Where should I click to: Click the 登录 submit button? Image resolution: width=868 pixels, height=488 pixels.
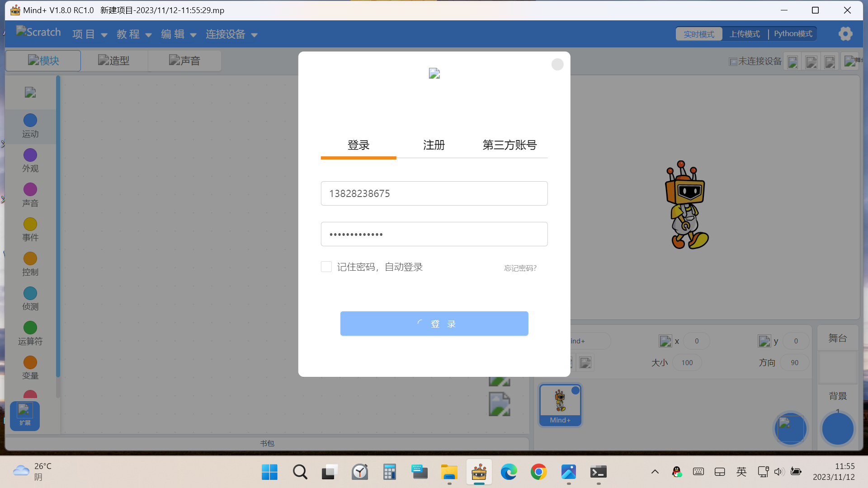434,324
